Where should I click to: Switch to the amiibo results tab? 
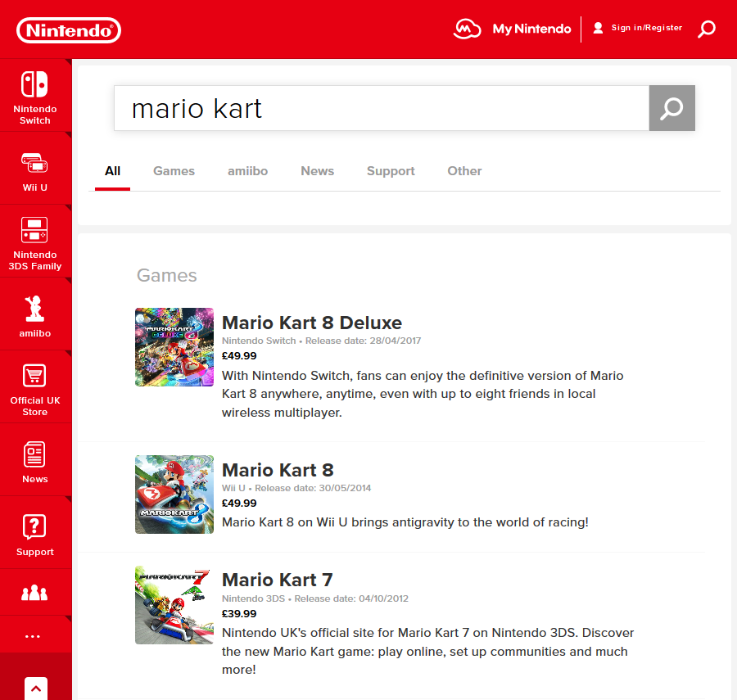[x=247, y=171]
